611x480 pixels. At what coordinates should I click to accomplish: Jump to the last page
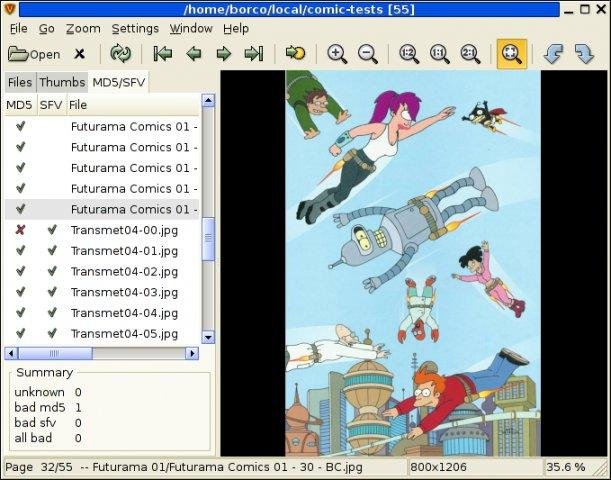(x=254, y=53)
